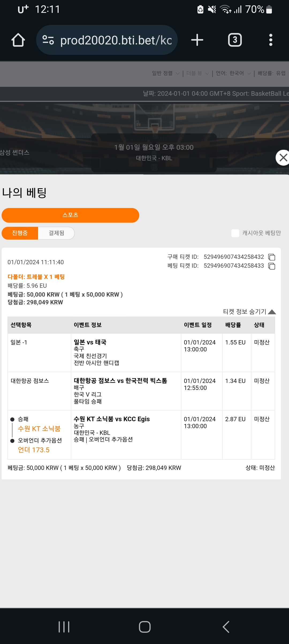Tap Android back navigation button
Screen dimensions: 289x644
tap(226, 627)
